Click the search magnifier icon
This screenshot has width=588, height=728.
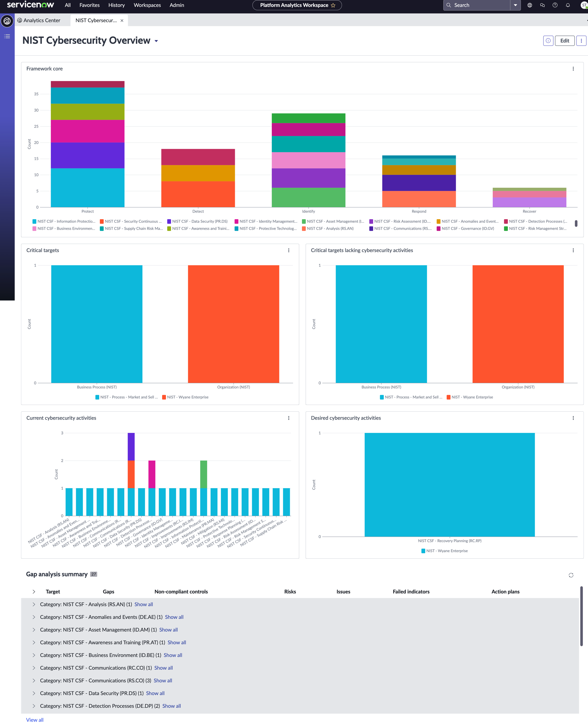coord(448,5)
